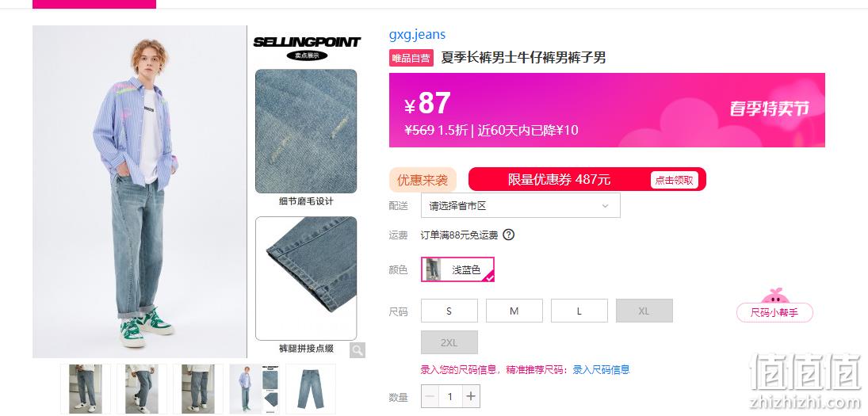This screenshot has width=868, height=416.
Task: Open the gxg.jeans brand link
Action: (x=418, y=34)
